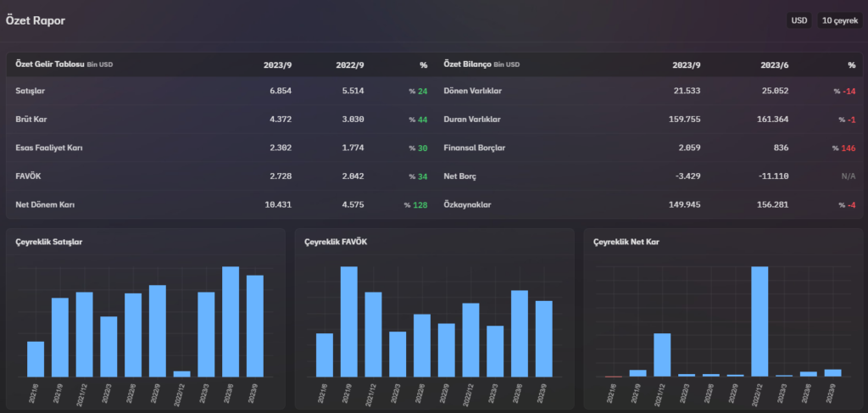
Task: Click the Çeyreklik Net Kar chart title
Action: (626, 242)
